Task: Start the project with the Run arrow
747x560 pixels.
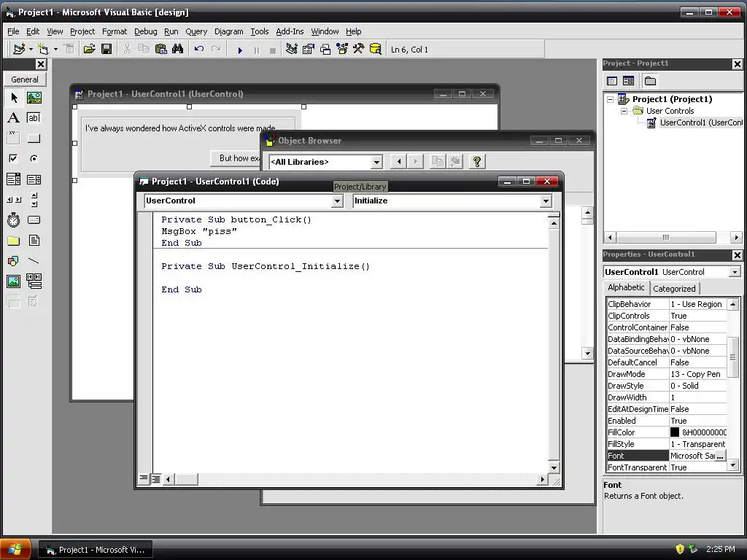Action: (x=240, y=50)
